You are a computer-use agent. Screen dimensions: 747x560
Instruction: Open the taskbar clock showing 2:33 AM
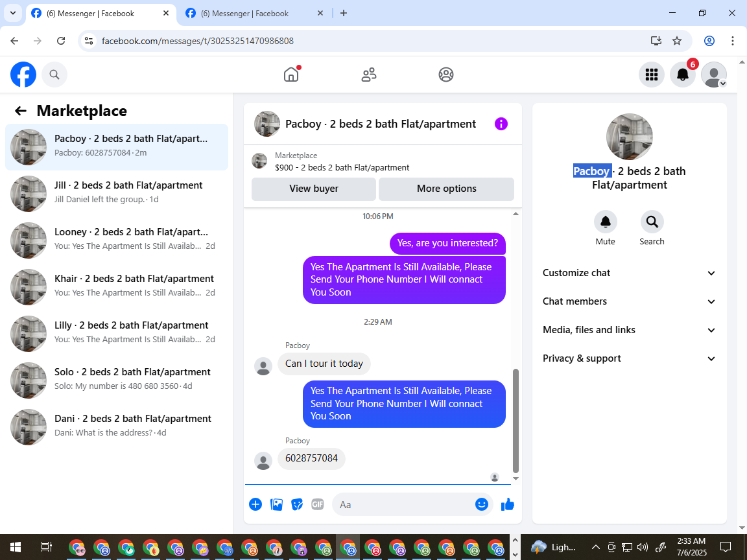[x=691, y=546]
